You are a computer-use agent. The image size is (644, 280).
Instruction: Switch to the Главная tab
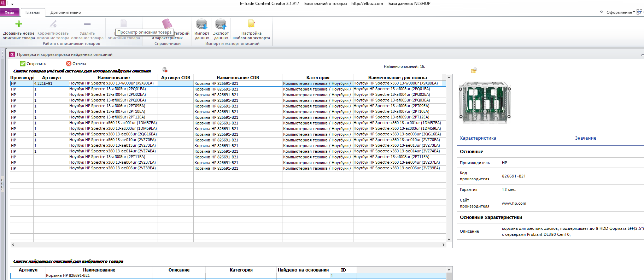click(33, 12)
